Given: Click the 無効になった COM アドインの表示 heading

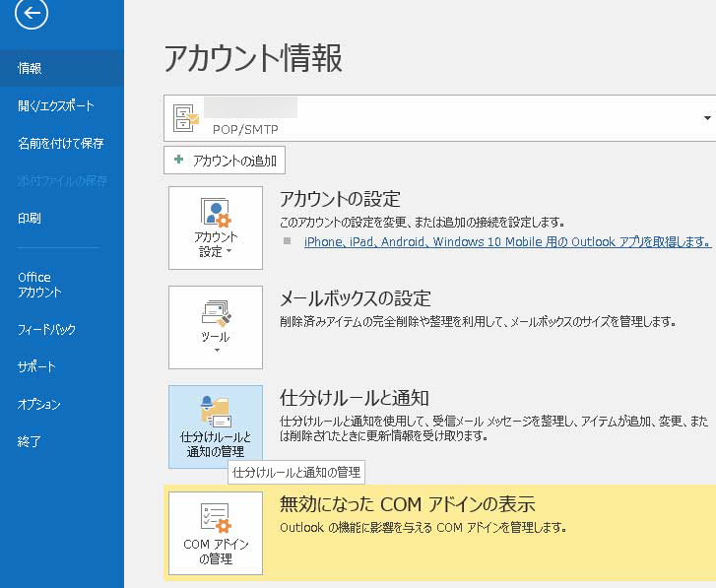Looking at the screenshot, I should click(x=408, y=505).
